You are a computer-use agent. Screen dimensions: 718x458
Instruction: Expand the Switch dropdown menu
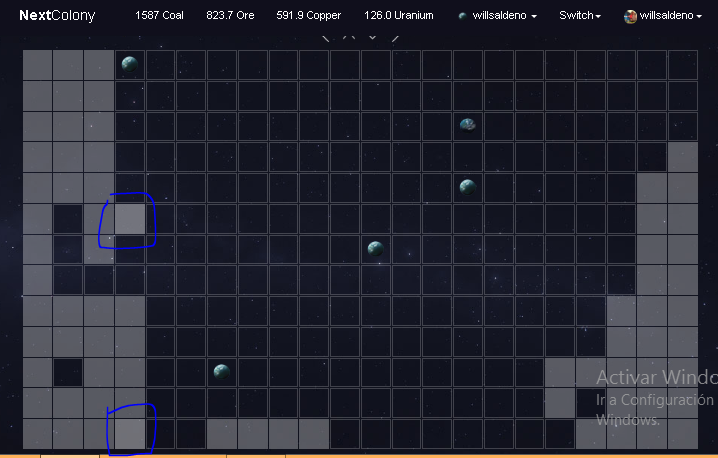580,16
